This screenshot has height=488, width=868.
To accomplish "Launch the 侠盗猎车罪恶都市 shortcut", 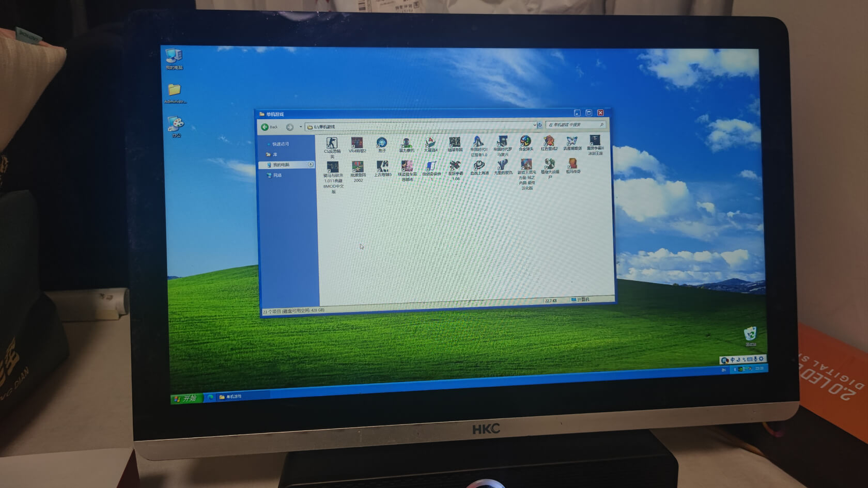I will coord(407,171).
